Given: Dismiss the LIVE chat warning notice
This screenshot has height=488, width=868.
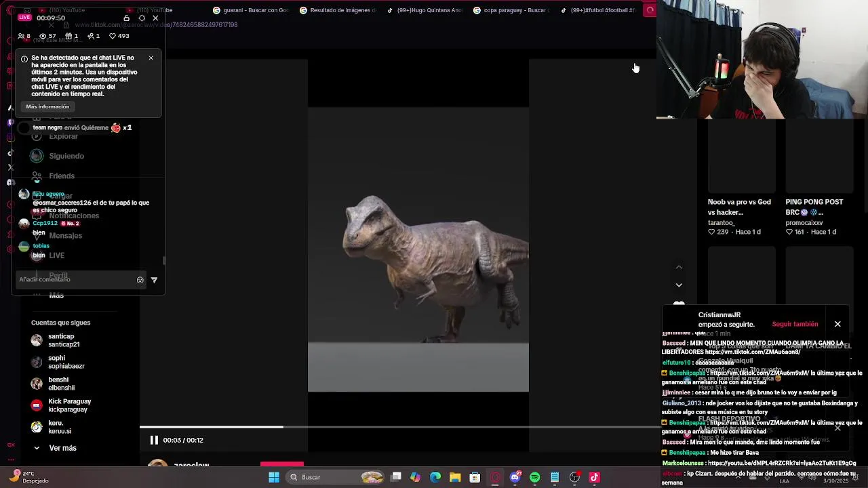Looking at the screenshot, I should pos(151,58).
